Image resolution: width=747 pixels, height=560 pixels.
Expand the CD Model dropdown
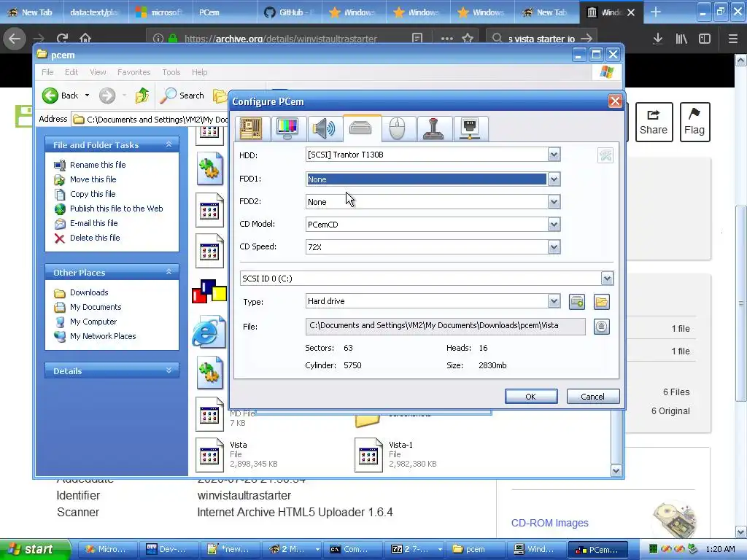[554, 225]
